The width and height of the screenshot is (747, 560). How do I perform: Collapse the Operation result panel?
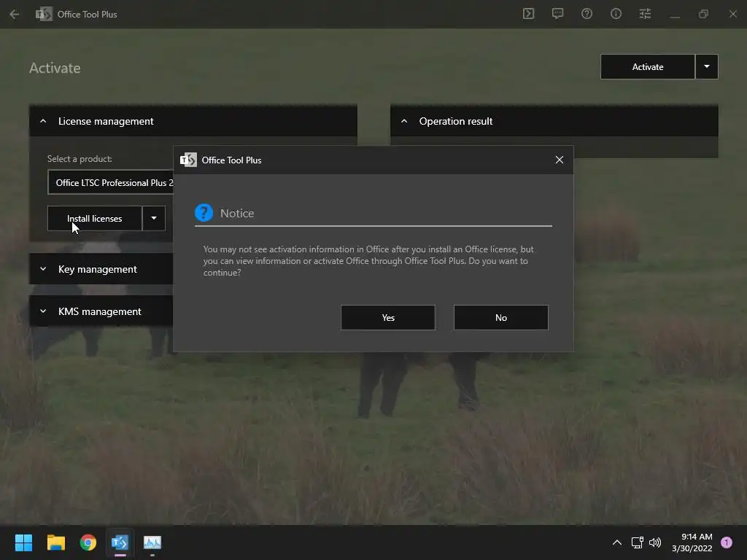[x=554, y=121]
